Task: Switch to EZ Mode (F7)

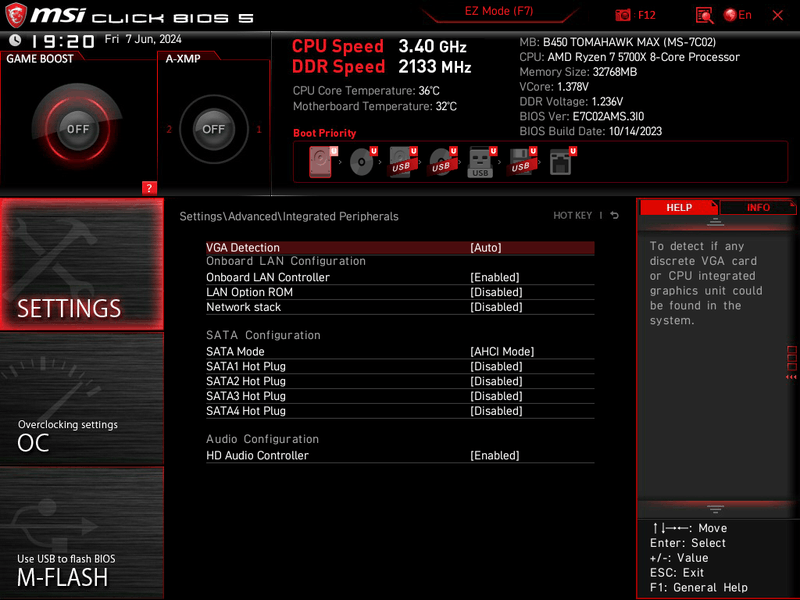Action: pos(499,11)
